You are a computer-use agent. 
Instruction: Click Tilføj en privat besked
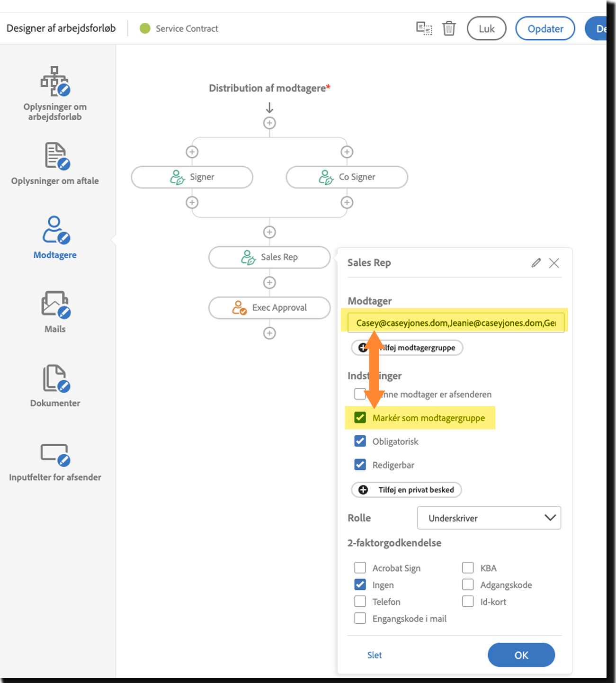click(x=406, y=490)
